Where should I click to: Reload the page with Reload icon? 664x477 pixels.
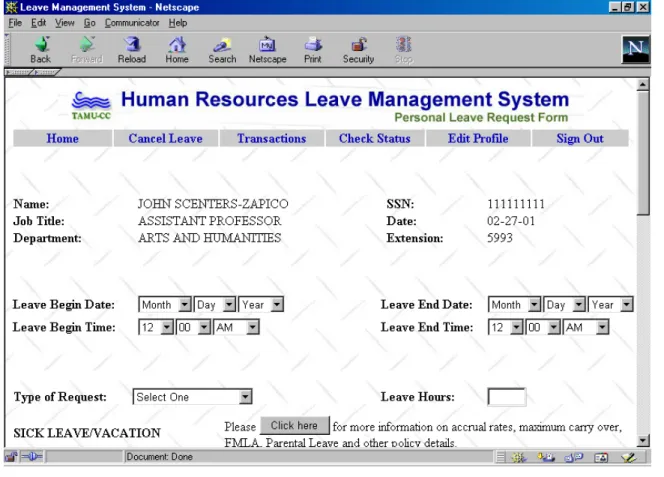click(132, 50)
